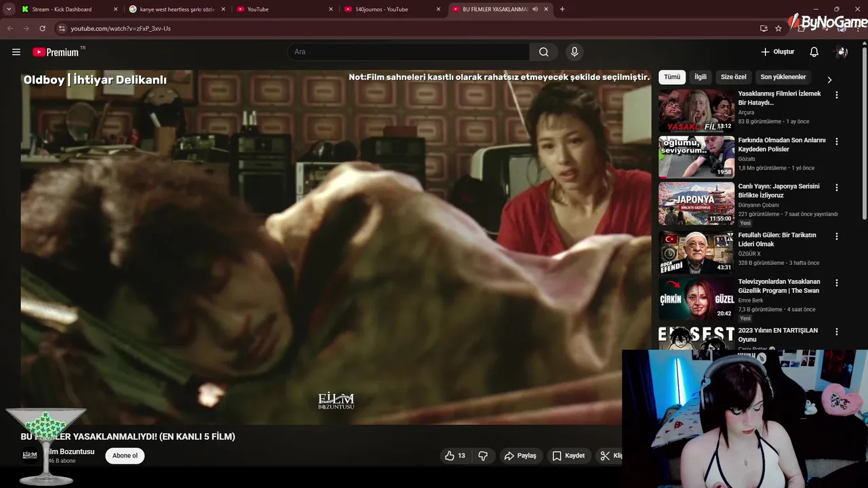Click channel name Gözaltı

pyautogui.click(x=747, y=159)
